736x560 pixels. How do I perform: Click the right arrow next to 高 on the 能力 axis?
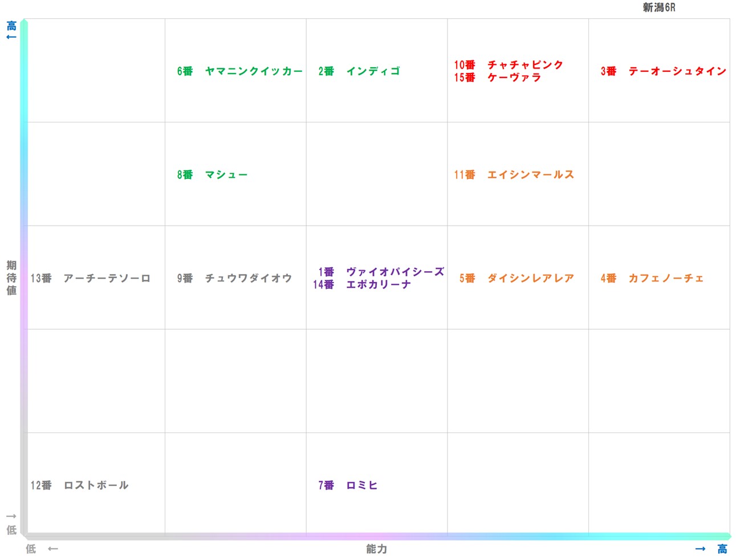pos(700,549)
